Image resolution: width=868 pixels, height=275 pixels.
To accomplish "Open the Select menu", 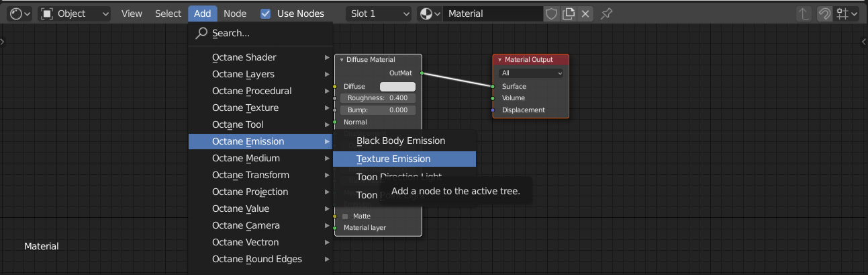I will coord(168,13).
